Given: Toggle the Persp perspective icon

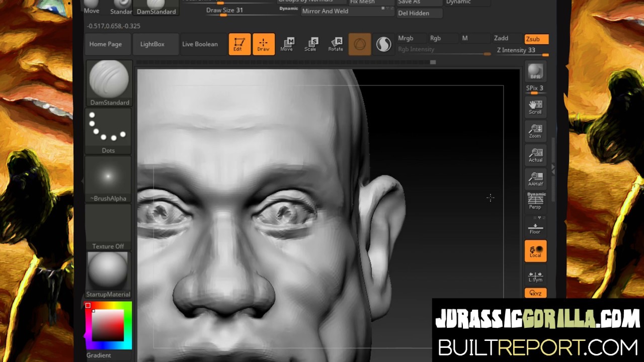Looking at the screenshot, I should click(x=535, y=202).
